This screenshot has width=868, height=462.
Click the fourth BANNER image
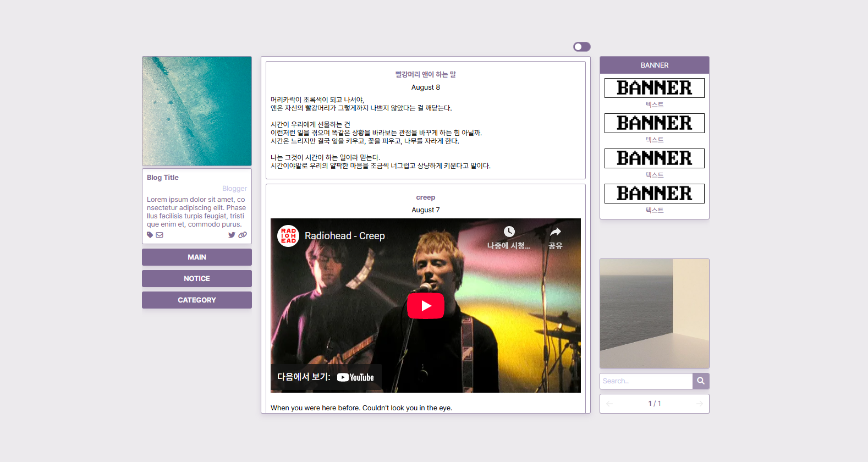655,194
